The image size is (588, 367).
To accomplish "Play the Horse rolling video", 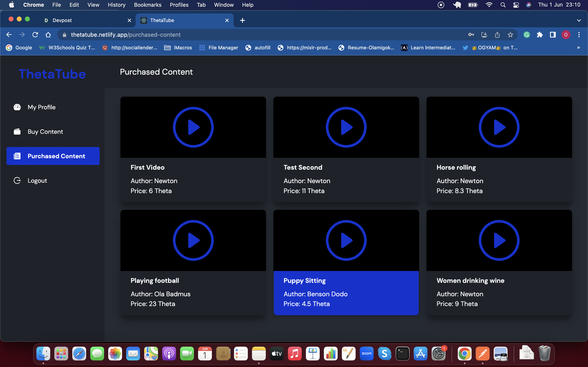I will pyautogui.click(x=499, y=127).
